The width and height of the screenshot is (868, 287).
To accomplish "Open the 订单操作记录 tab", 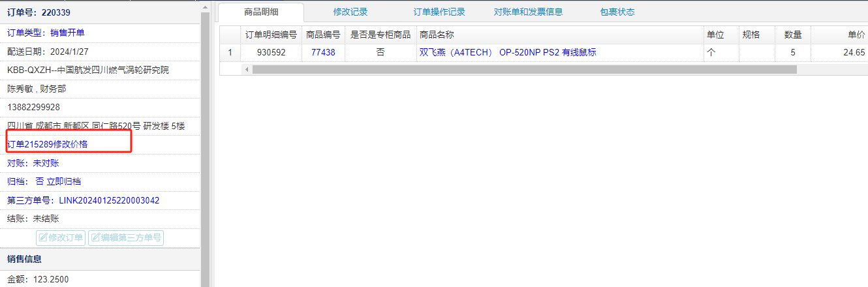I will pos(439,12).
